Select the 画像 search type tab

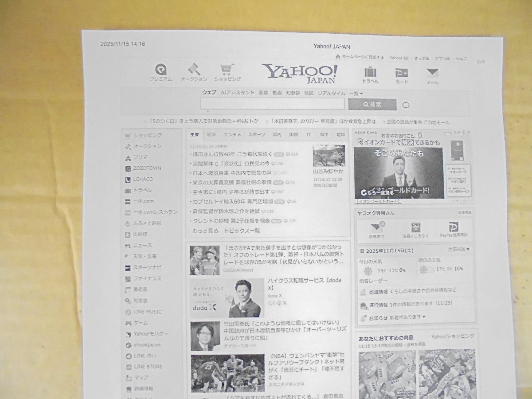click(x=263, y=93)
